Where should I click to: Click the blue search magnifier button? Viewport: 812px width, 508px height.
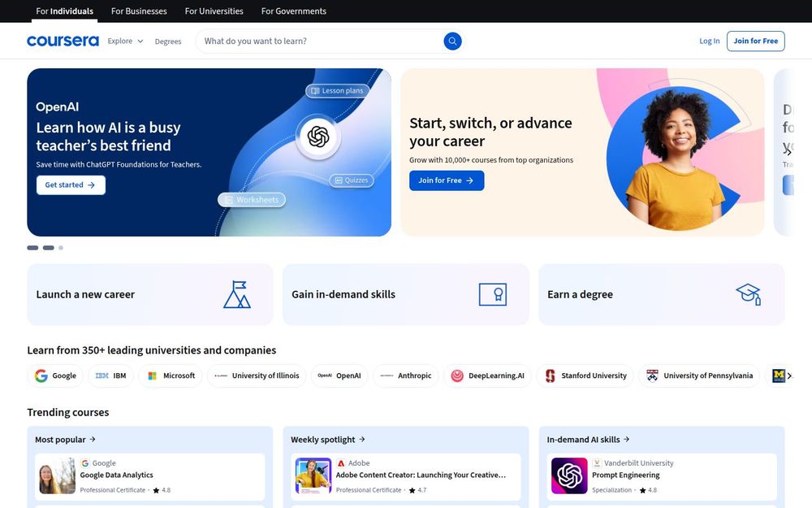click(x=452, y=41)
